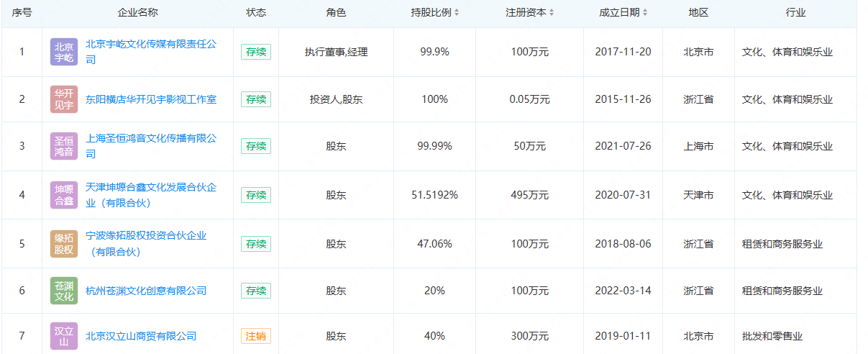The height and width of the screenshot is (354, 868).
Task: Sort by 成立日期 column arrows
Action: (x=645, y=13)
